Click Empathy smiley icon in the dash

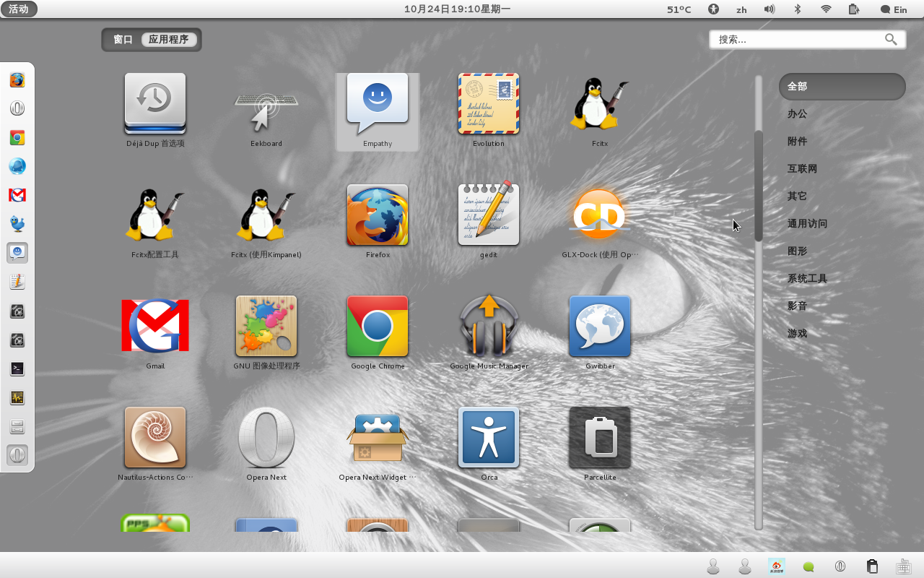pos(17,253)
